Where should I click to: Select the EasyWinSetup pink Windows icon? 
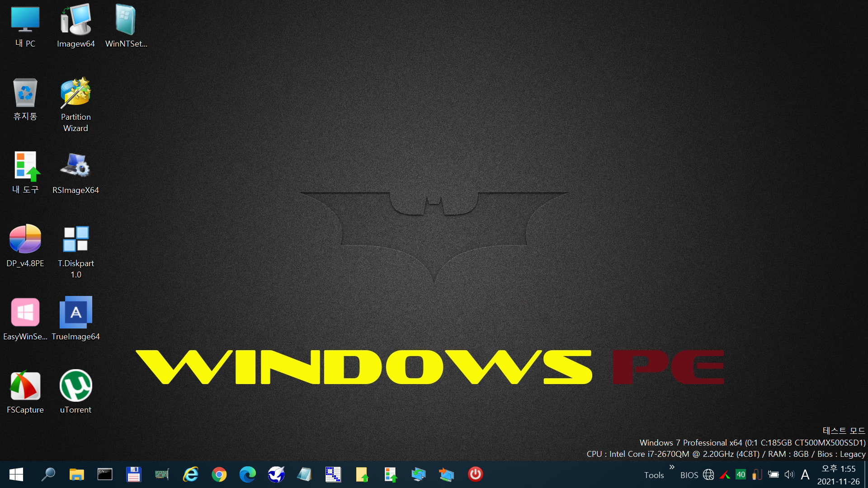(25, 319)
